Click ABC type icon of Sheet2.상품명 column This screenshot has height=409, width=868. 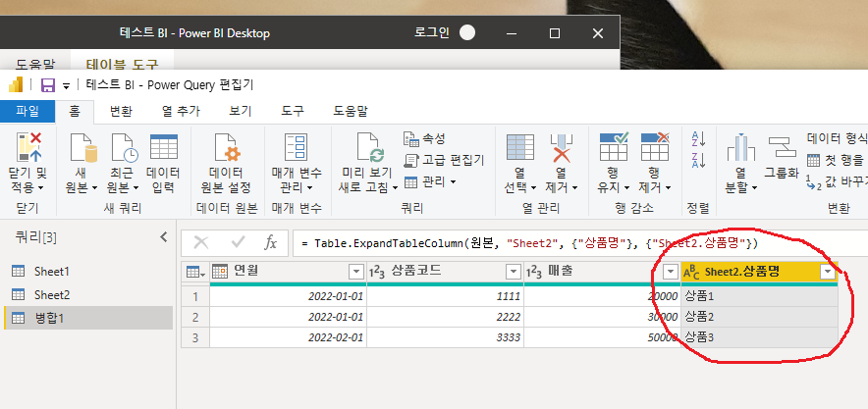click(692, 272)
